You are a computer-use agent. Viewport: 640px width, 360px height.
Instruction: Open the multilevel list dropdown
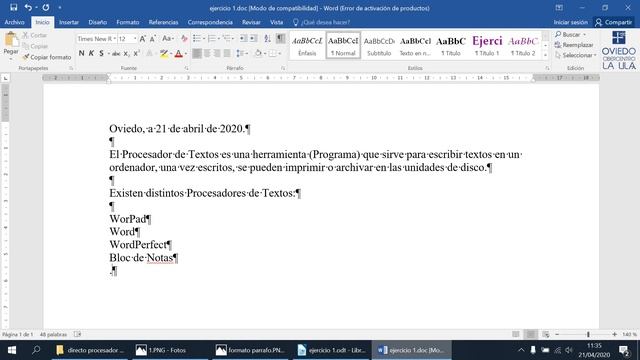coord(233,39)
